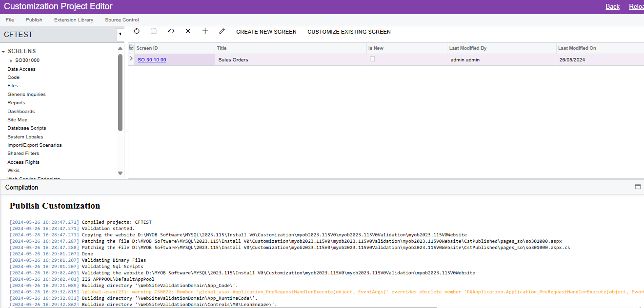Maximize the Compilation panel
644x308 pixels.
(638, 187)
